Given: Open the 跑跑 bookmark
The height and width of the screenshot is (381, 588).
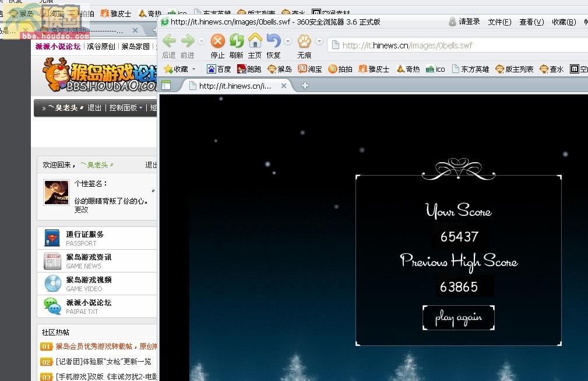Looking at the screenshot, I should [249, 69].
